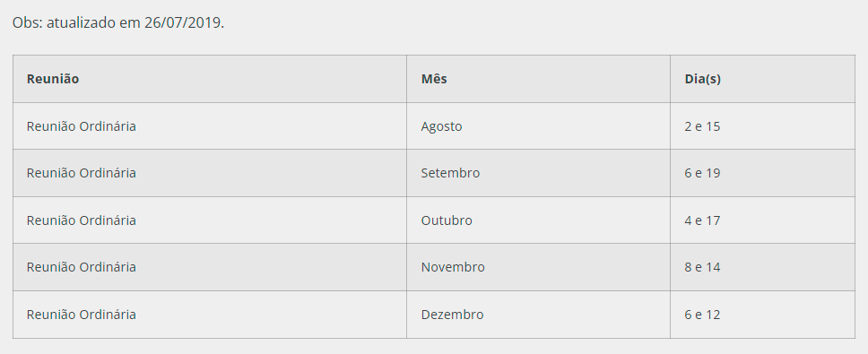Click the '8 e 14' days cell
The height and width of the screenshot is (354, 868).
point(762,266)
